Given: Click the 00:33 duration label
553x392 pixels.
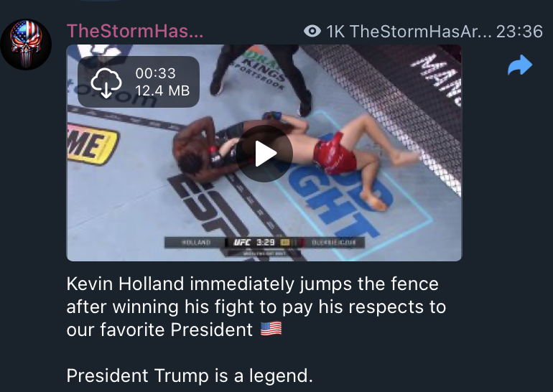Looking at the screenshot, I should tap(156, 73).
